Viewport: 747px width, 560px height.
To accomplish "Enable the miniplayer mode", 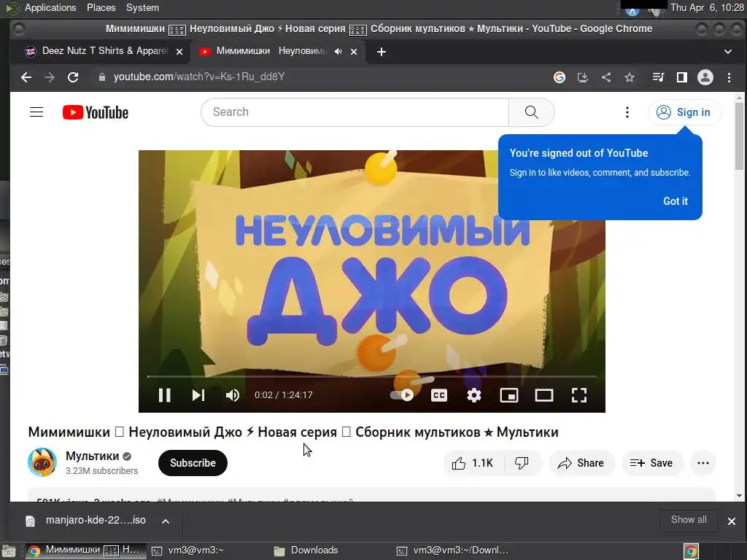I will [508, 395].
